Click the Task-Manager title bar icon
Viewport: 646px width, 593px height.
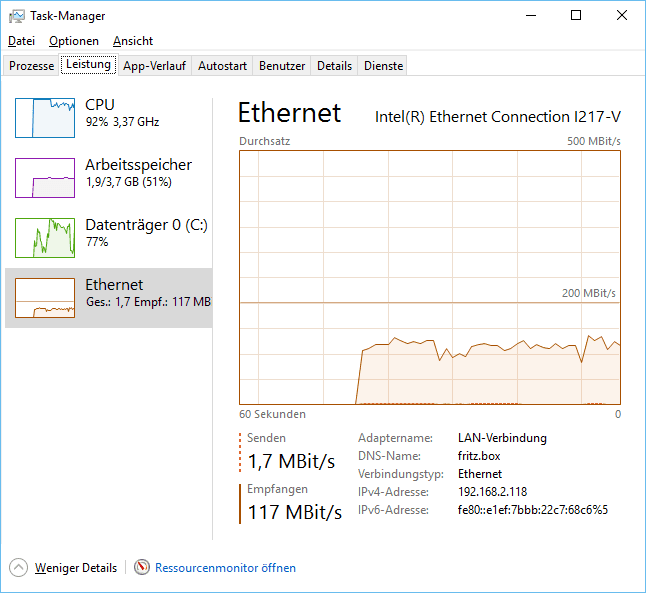click(x=16, y=16)
